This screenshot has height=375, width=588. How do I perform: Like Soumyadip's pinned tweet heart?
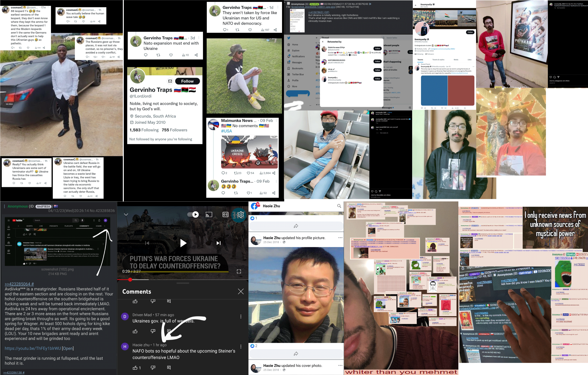(x=442, y=108)
